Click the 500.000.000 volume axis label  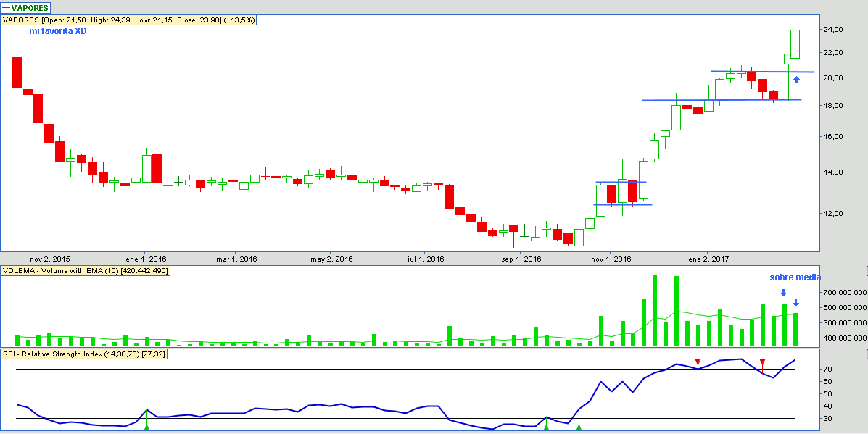tap(845, 307)
